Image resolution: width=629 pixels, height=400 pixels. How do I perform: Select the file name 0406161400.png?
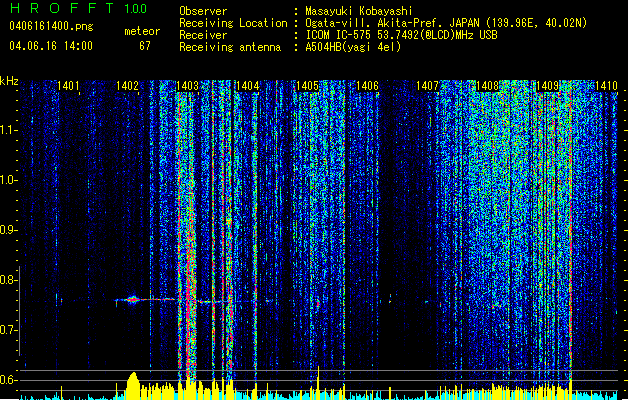pos(51,27)
